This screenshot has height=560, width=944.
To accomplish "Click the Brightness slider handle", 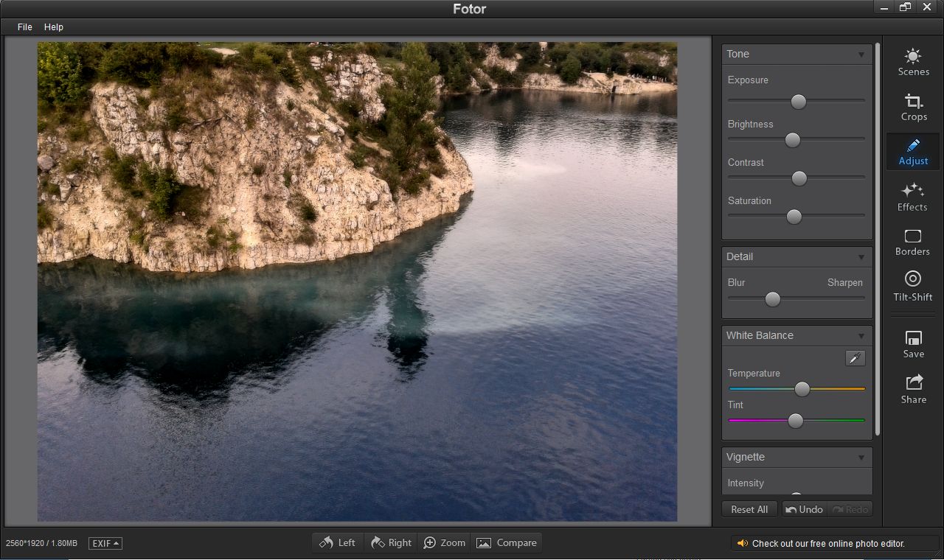I will [793, 140].
